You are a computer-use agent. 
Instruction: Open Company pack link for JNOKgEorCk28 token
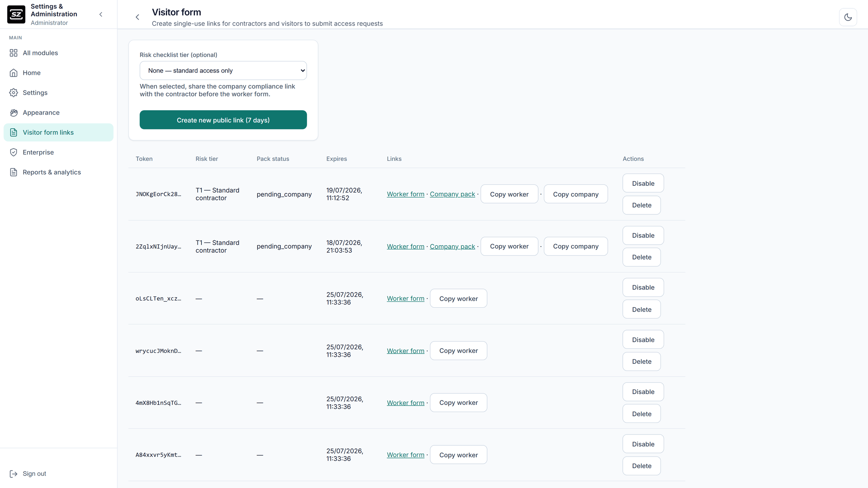click(x=452, y=194)
